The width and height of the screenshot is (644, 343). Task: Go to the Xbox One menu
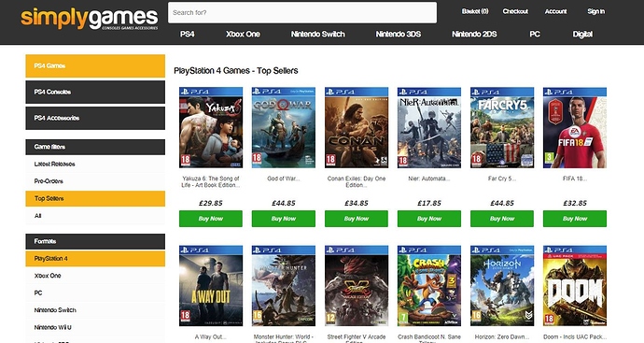[x=243, y=35]
